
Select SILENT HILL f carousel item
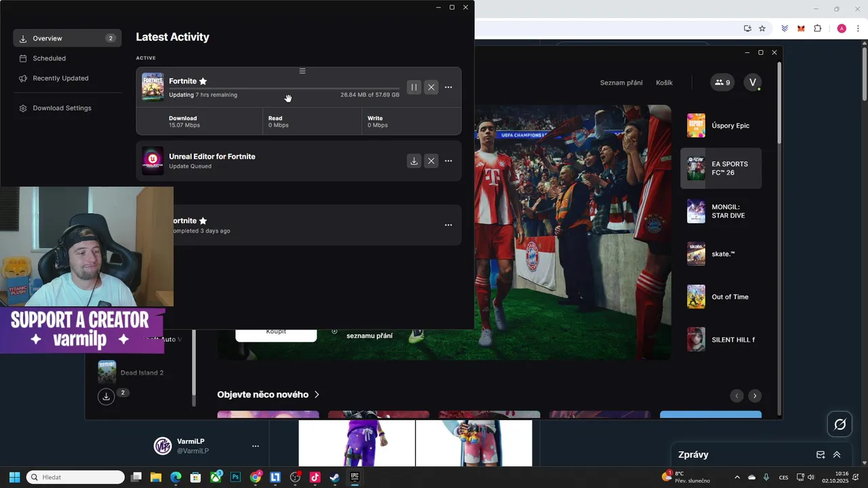point(721,340)
